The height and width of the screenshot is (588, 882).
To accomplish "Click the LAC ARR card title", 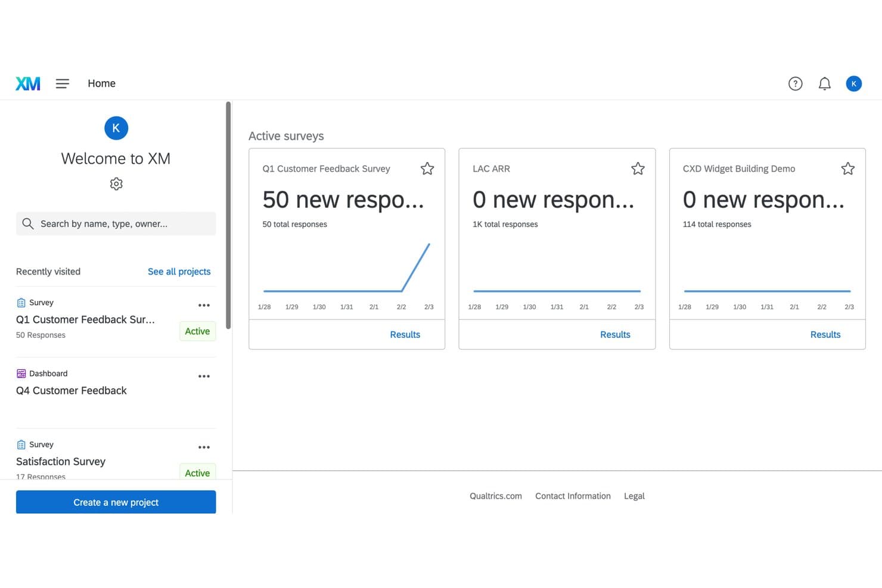I will (x=491, y=169).
